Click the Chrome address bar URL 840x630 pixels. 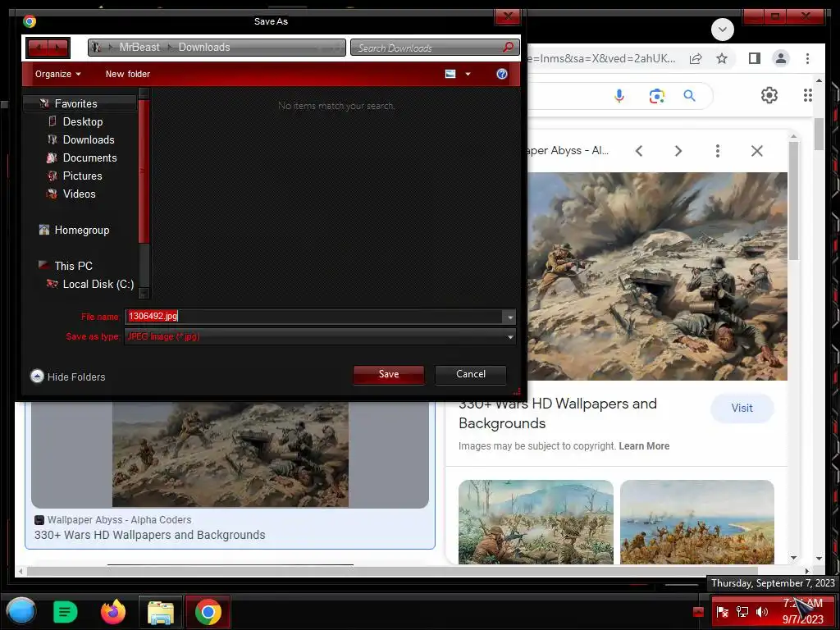tap(602, 58)
